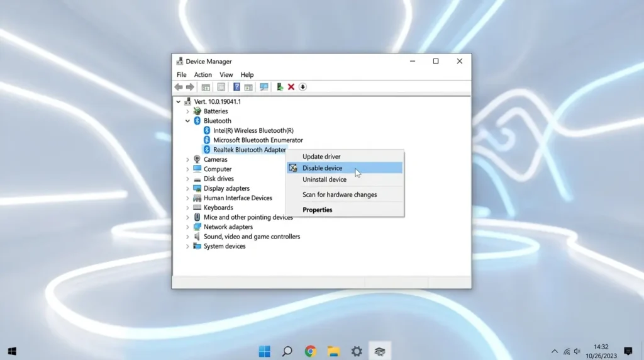Open File Explorer from taskbar
644x360 pixels.
[333, 351]
